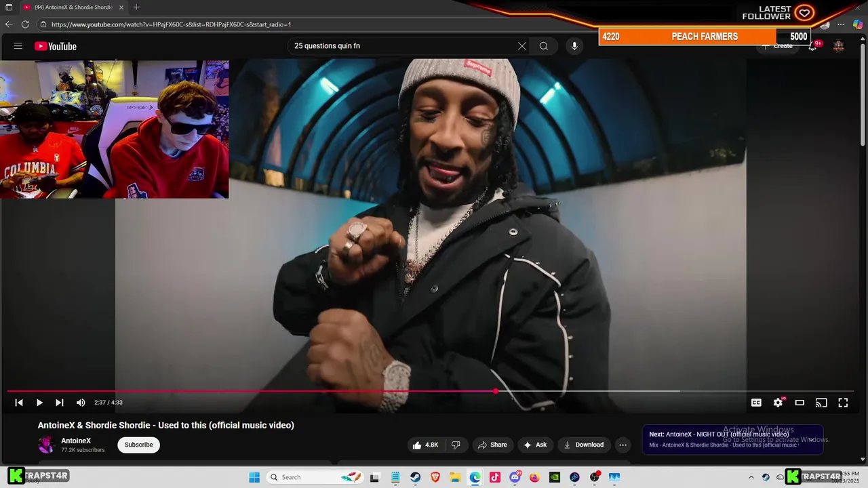
Task: Click the 2:37 / 4:33 time display
Action: point(108,403)
